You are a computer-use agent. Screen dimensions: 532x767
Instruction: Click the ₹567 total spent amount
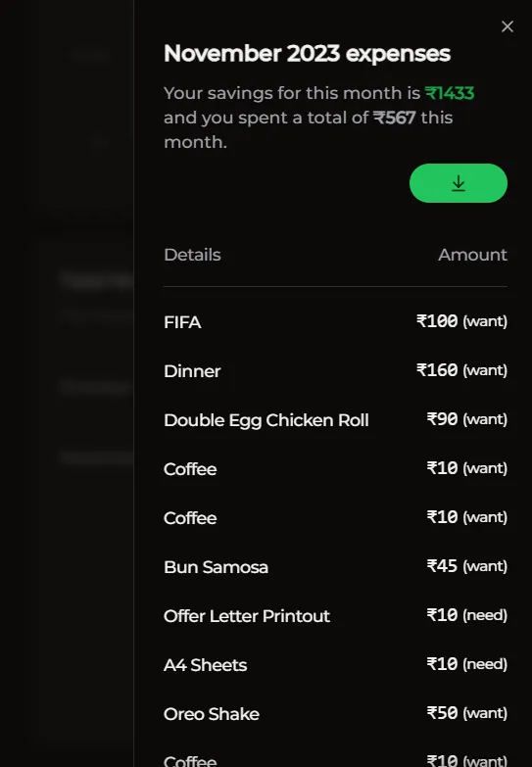395,118
